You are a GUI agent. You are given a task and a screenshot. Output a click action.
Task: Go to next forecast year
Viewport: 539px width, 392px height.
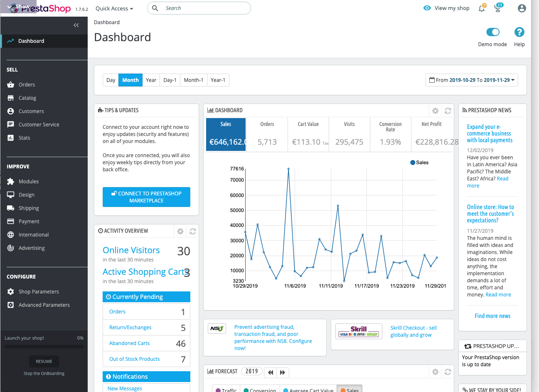click(x=283, y=372)
